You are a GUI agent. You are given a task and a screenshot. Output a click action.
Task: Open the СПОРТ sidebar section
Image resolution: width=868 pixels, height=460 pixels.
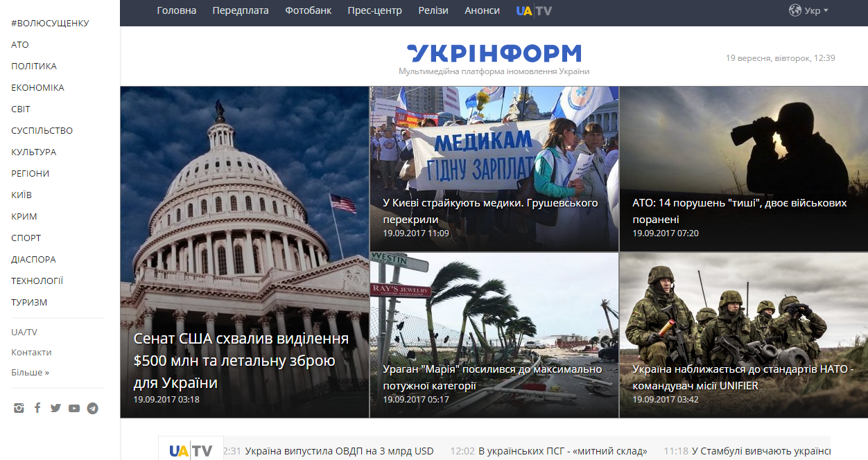click(x=26, y=238)
